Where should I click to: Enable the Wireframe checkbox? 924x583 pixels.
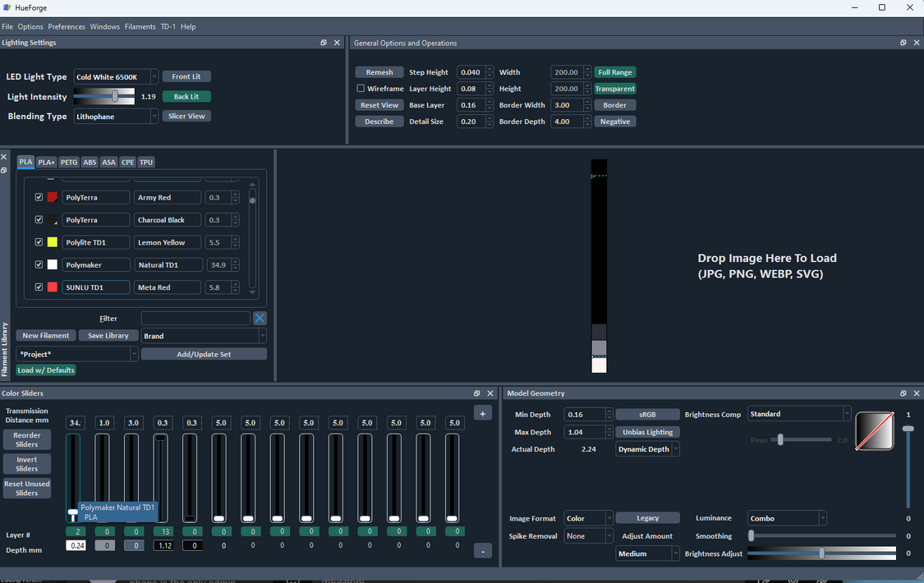[361, 89]
